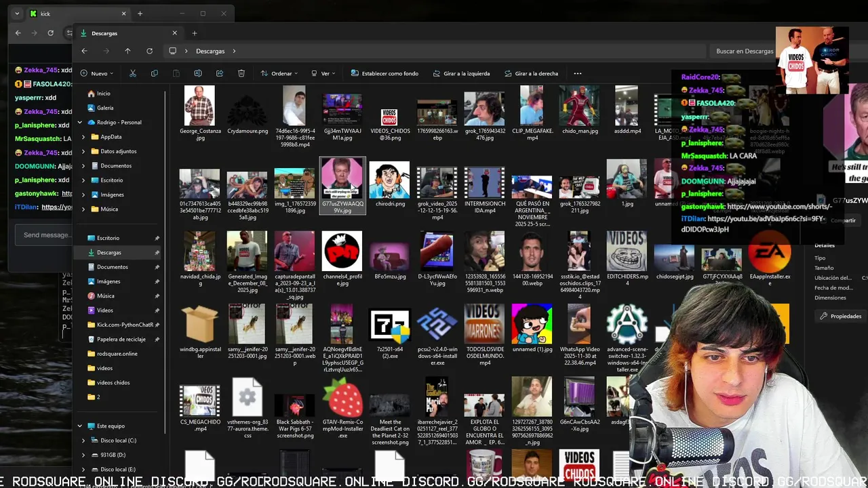Select CS_MEGACHIDO.mp4 file
The height and width of the screenshot is (488, 868).
tap(200, 408)
